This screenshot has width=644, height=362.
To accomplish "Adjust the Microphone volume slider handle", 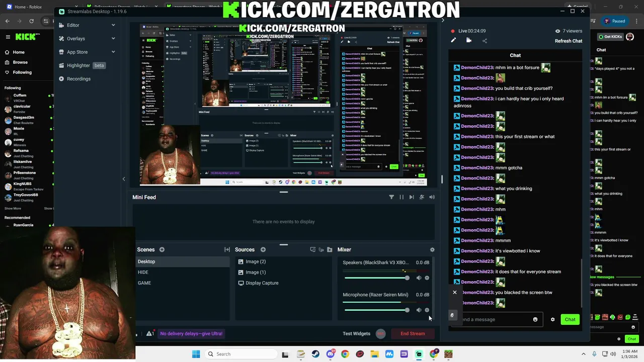I will pyautogui.click(x=407, y=310).
